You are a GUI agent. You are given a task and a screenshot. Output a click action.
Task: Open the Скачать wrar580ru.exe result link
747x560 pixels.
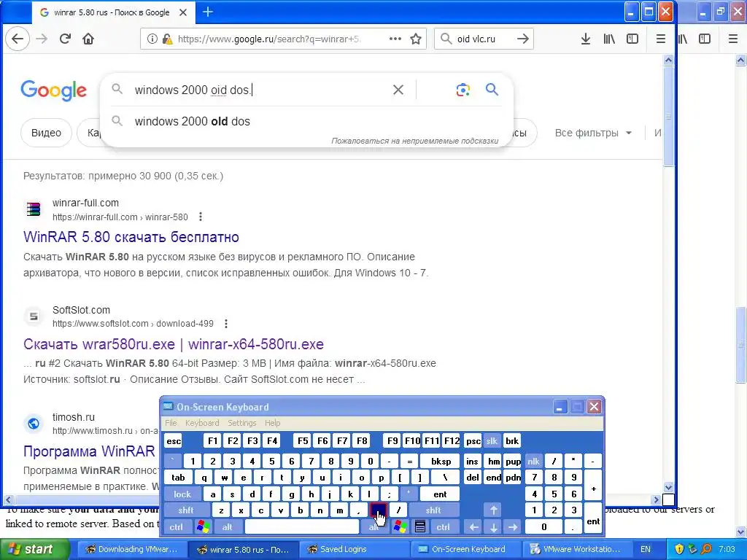point(174,344)
